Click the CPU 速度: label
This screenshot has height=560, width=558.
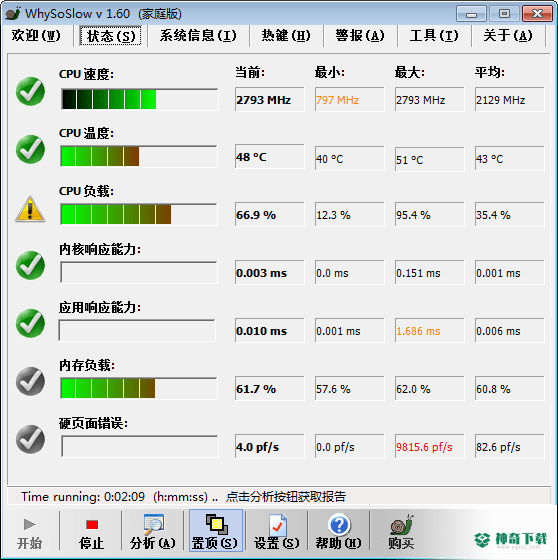point(86,74)
